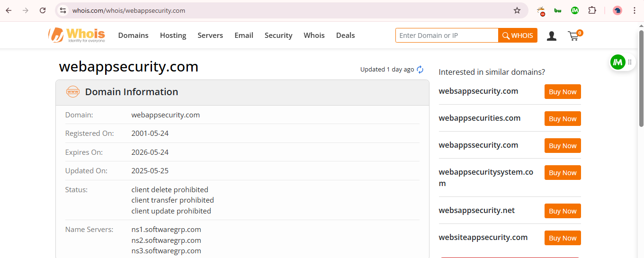This screenshot has width=644, height=258.
Task: Buy Now for webappsecurities.com
Action: [x=563, y=119]
